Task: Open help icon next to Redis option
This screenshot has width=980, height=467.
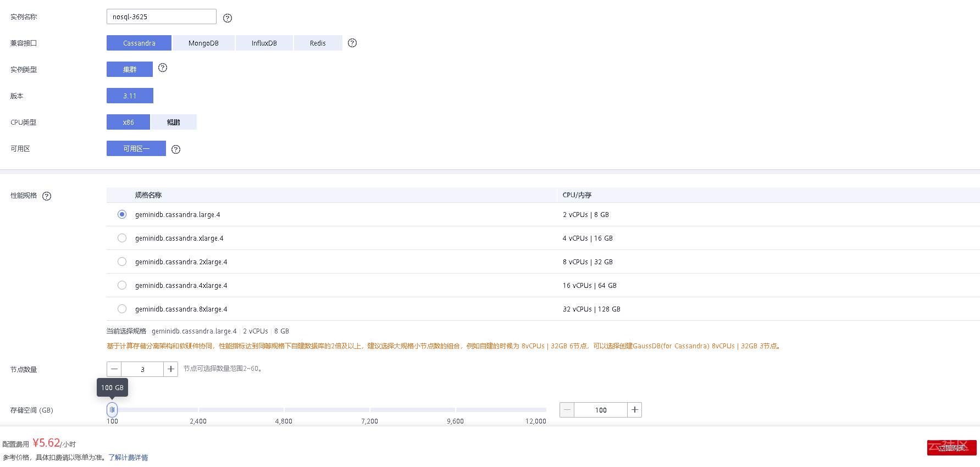Action: click(352, 43)
